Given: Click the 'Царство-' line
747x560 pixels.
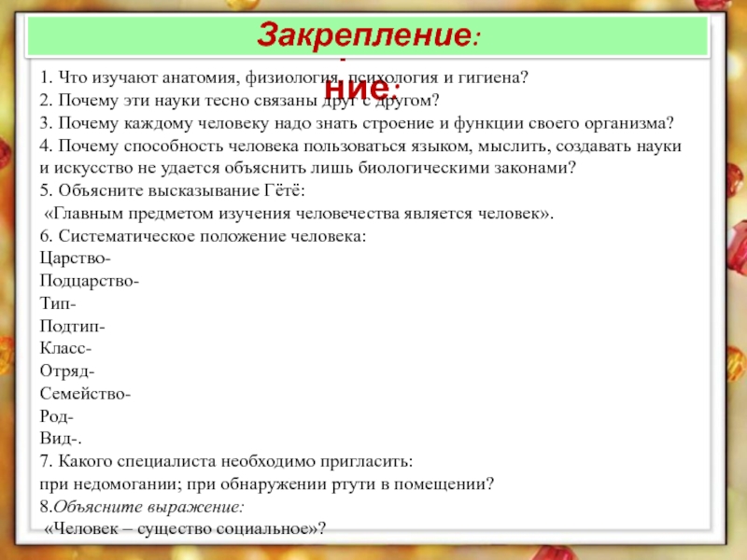Looking at the screenshot, I should 76,259.
